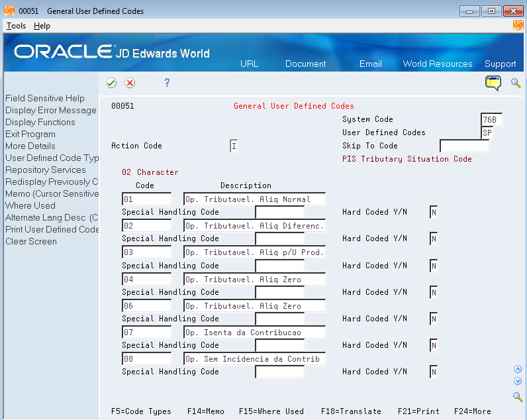Screen dimensions: 527x420
Task: Click Special Handling Code field for code 06
Action: (x=279, y=319)
